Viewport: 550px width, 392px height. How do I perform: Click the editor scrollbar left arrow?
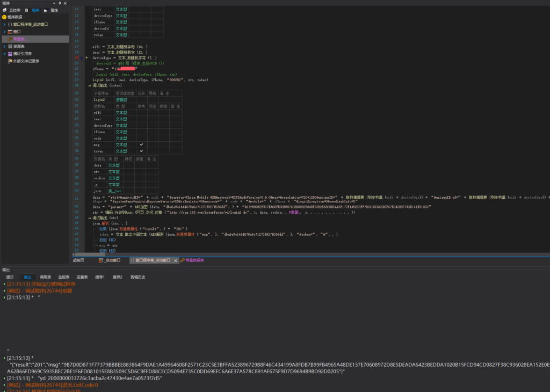click(73, 255)
